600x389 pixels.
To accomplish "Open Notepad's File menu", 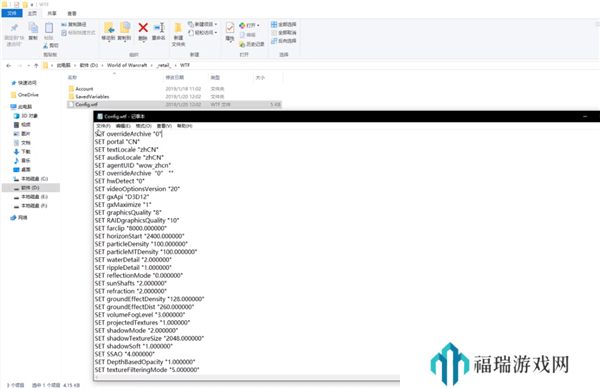I will [x=103, y=126].
